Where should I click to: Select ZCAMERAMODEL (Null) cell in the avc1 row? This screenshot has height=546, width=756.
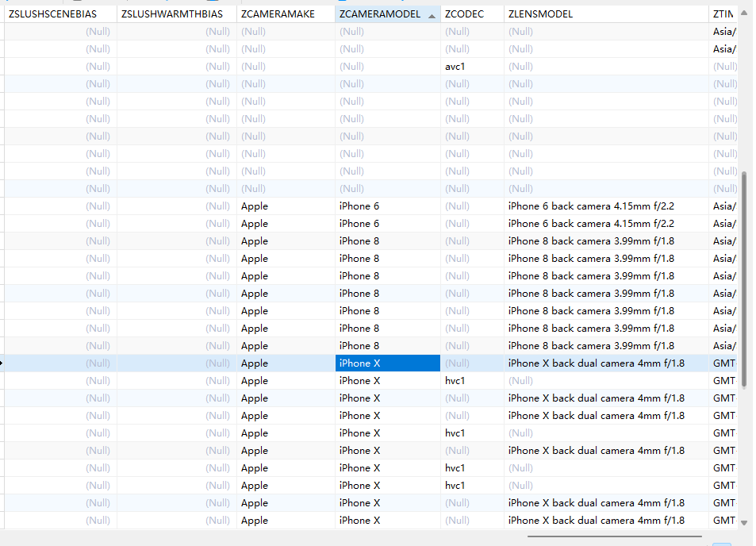388,67
